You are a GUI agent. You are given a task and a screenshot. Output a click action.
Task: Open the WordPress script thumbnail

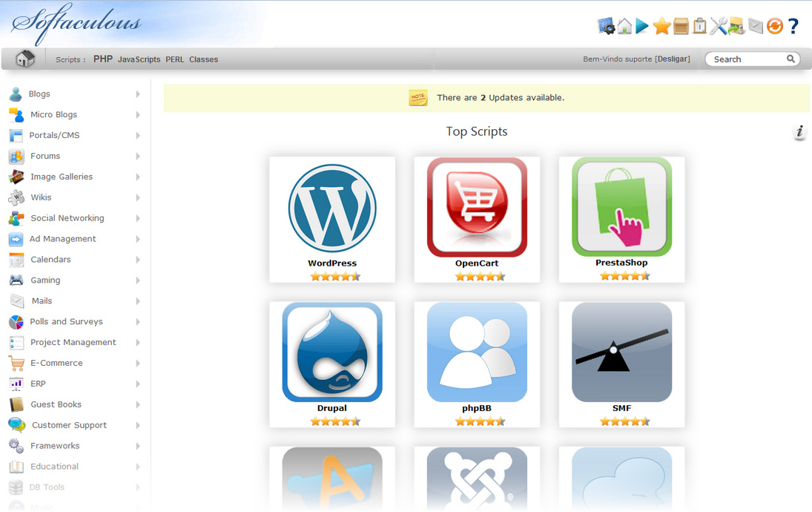pos(332,209)
